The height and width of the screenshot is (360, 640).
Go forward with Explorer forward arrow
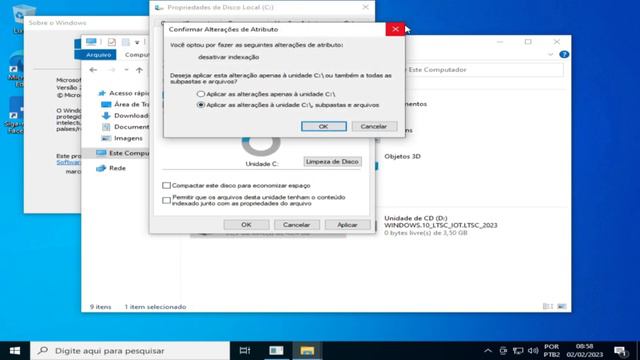click(x=111, y=70)
